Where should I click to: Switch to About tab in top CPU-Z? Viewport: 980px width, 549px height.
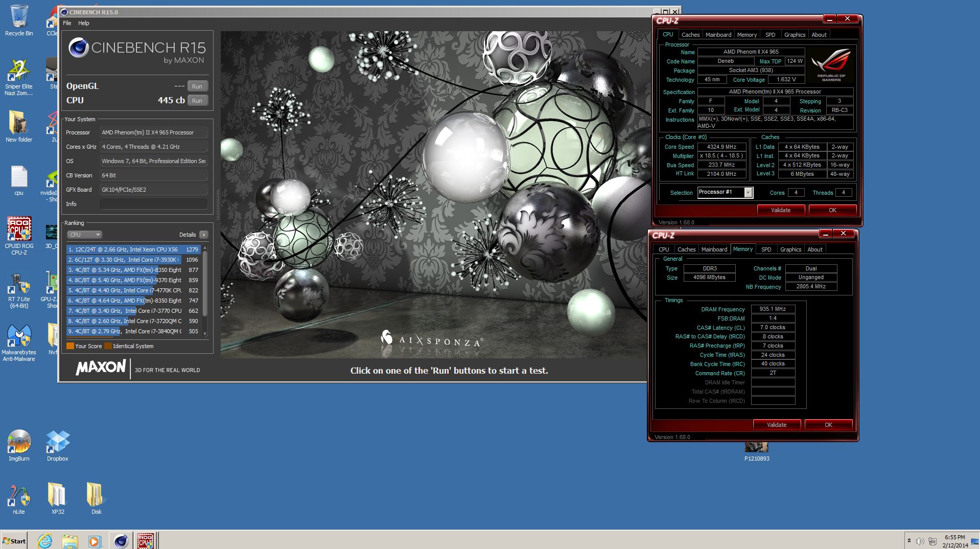tap(819, 35)
